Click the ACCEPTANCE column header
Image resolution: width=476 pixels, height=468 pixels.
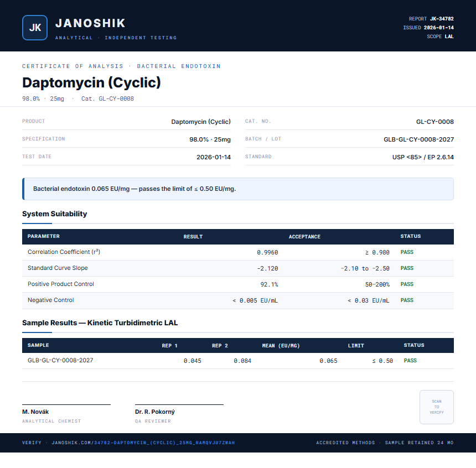304,237
